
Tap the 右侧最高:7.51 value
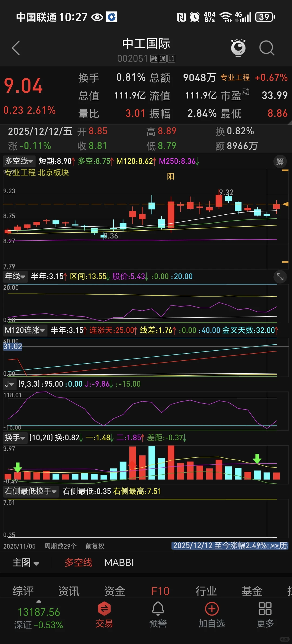137,491
